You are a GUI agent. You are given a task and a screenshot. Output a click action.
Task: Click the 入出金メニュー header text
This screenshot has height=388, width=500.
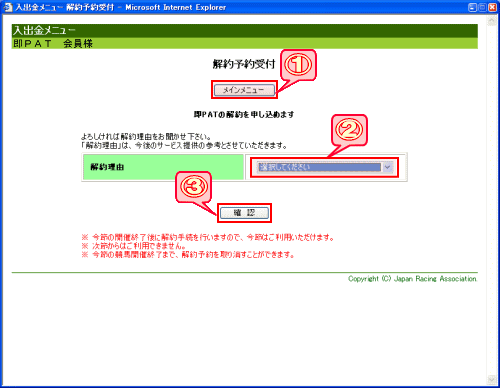tap(44, 30)
